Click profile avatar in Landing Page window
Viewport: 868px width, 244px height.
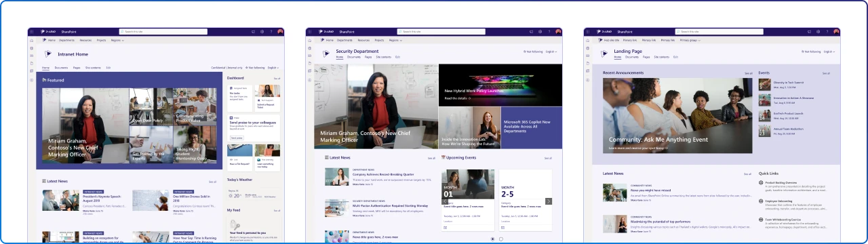(x=836, y=31)
